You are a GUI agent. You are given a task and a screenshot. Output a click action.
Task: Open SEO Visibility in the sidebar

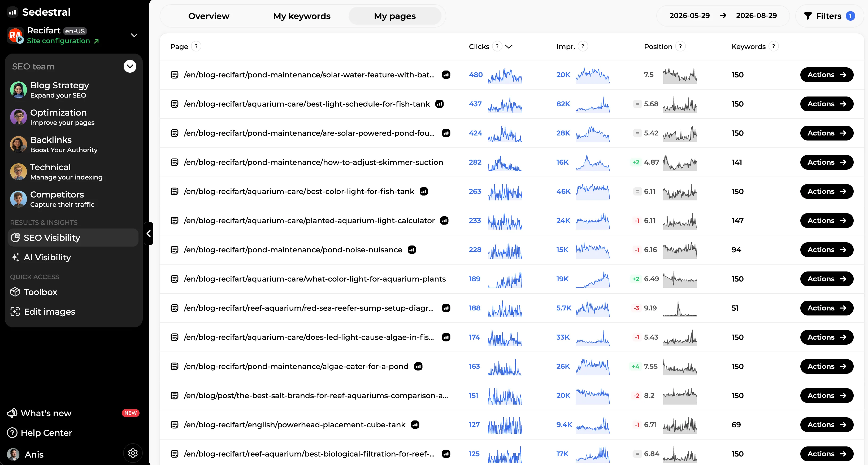pyautogui.click(x=73, y=238)
